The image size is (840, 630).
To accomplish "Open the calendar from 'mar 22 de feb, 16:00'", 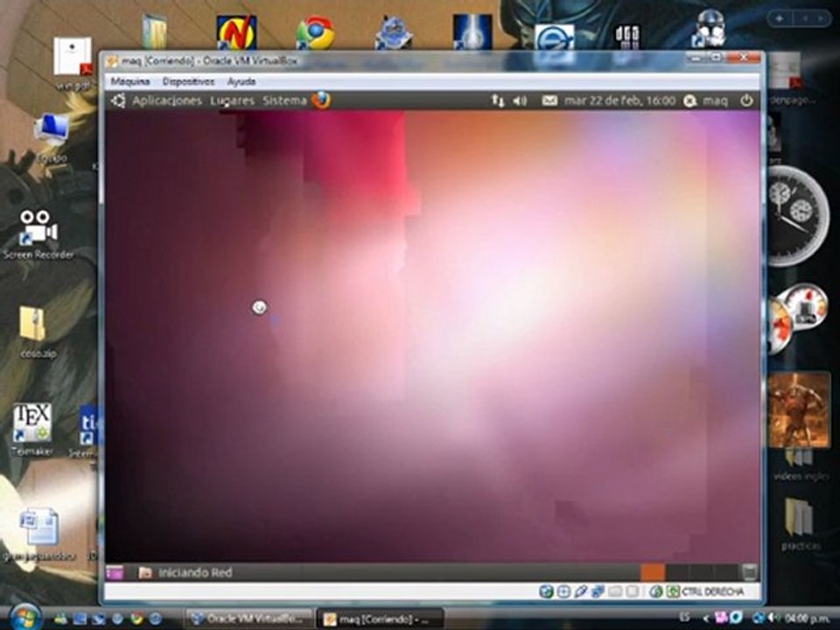I will (619, 101).
